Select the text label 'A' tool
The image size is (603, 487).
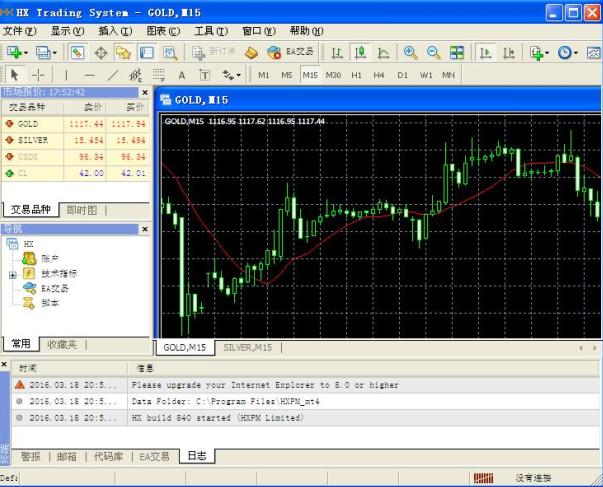(181, 75)
